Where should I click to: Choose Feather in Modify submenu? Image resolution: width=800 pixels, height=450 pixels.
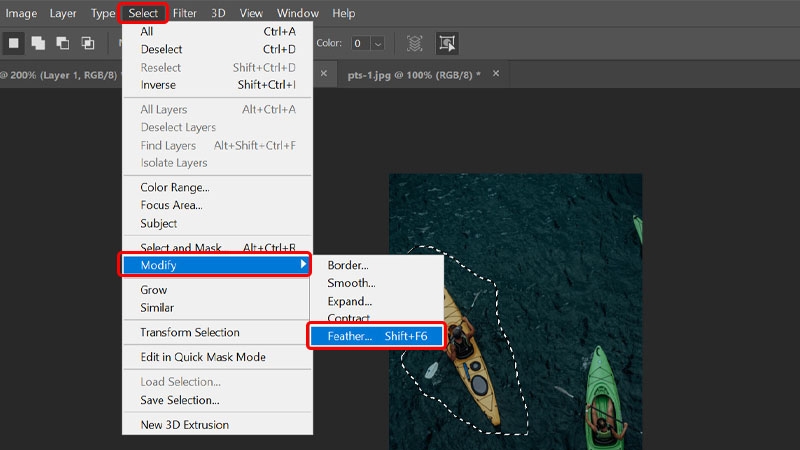point(377,336)
